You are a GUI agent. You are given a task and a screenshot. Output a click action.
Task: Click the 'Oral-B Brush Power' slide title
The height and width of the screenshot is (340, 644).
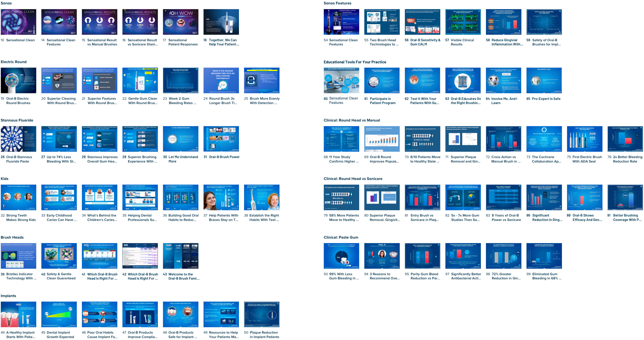click(224, 157)
